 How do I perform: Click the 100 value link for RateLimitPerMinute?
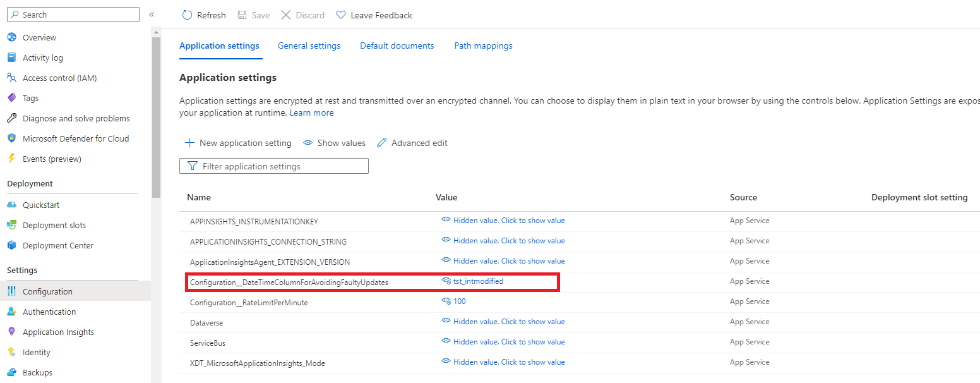click(460, 301)
